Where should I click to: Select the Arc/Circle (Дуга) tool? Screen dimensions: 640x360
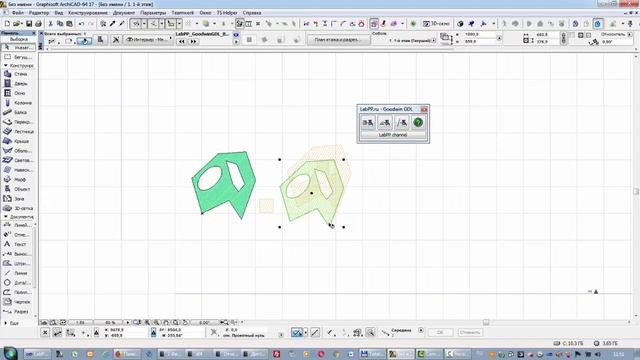tap(18, 282)
